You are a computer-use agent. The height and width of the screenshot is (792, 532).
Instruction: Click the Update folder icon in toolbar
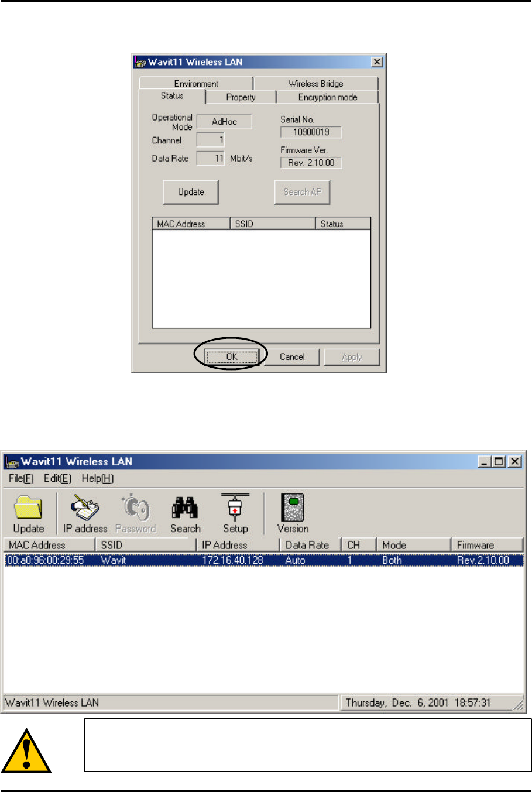click(x=28, y=508)
